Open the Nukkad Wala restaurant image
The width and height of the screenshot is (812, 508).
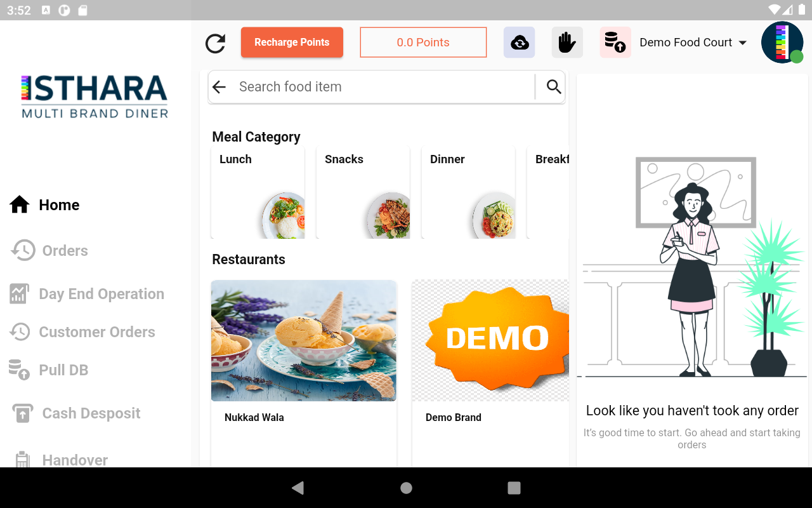(304, 341)
